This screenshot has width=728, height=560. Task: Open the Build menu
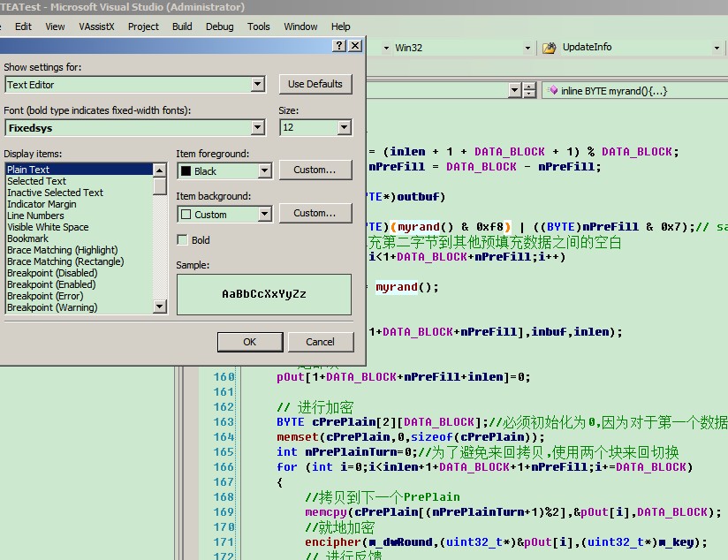click(182, 26)
